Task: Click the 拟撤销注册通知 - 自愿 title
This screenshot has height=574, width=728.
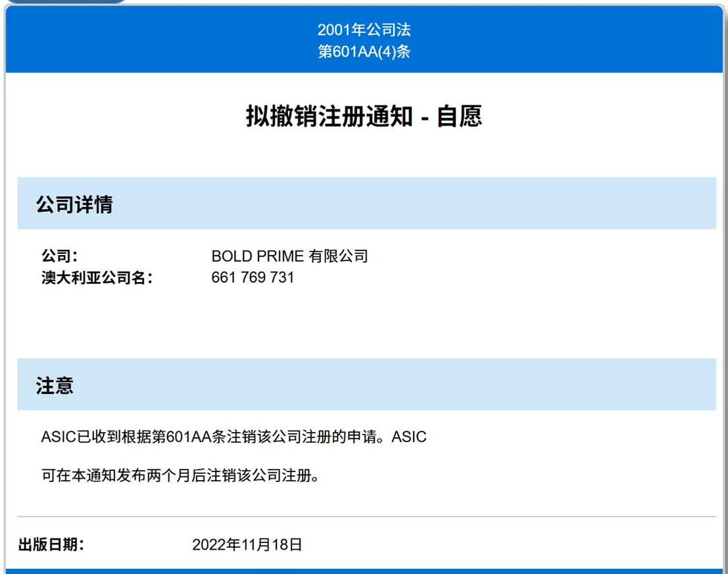Action: tap(364, 116)
